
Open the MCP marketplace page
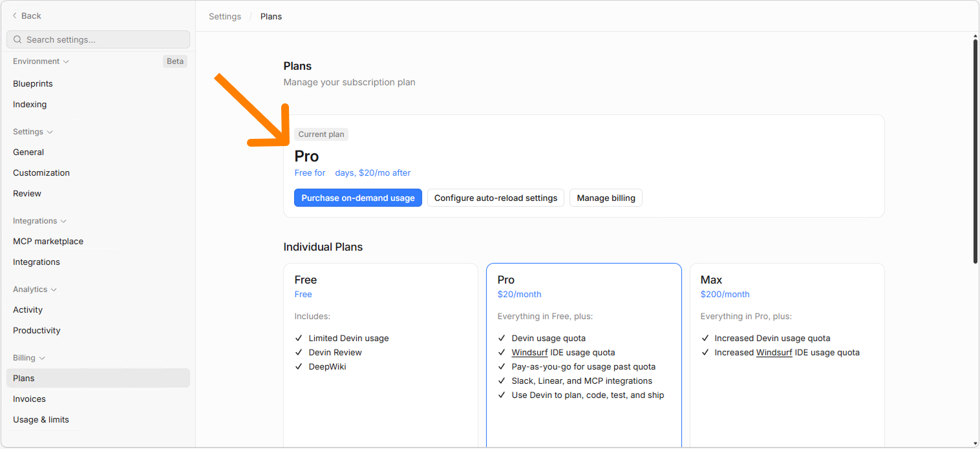[x=48, y=241]
